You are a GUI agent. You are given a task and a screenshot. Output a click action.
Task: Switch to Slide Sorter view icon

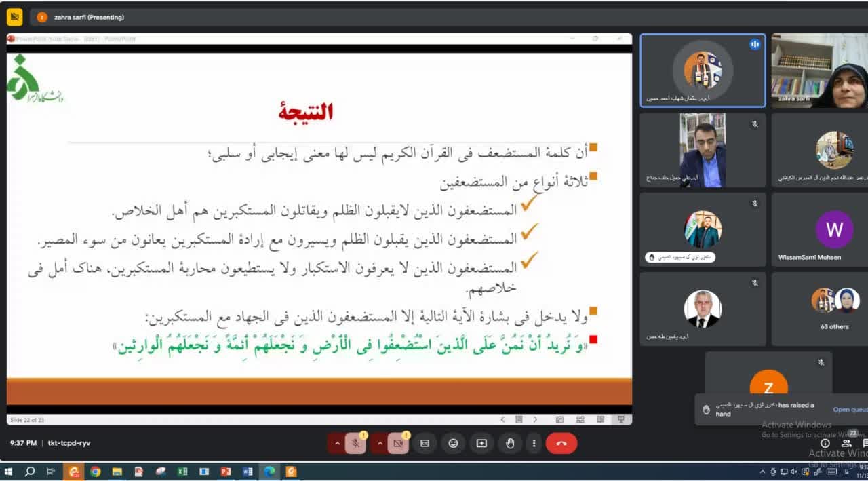pos(580,419)
